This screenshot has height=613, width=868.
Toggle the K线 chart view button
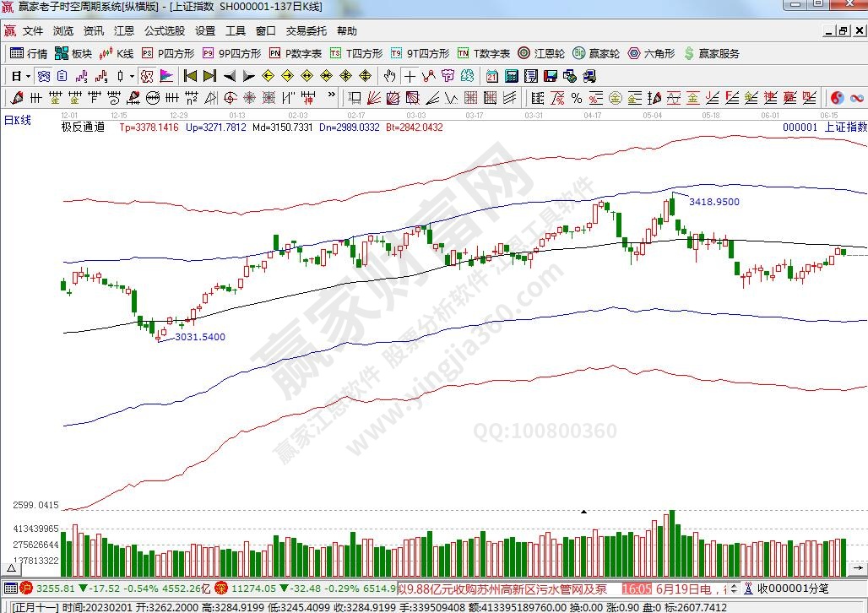[x=117, y=53]
